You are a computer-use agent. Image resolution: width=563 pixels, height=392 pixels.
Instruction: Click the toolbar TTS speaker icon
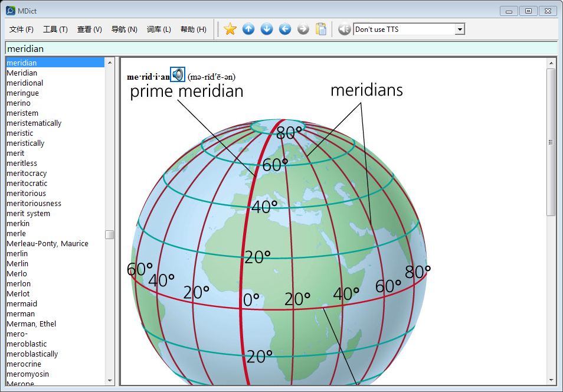(345, 29)
